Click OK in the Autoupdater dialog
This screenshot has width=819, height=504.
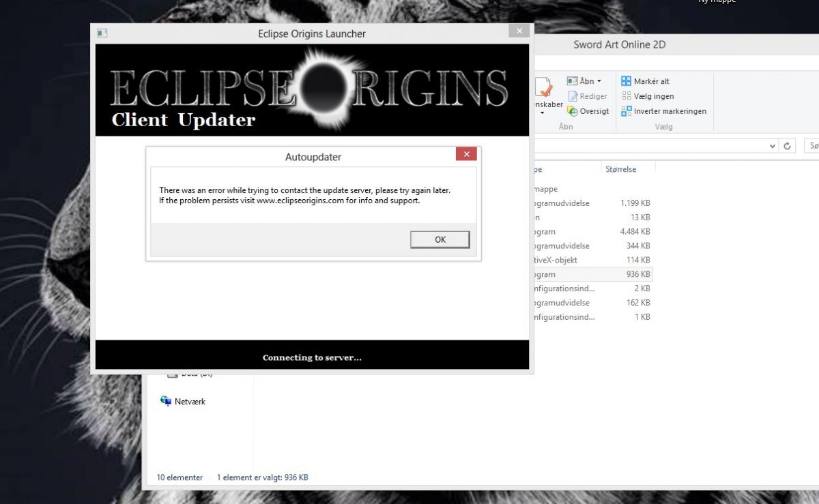point(440,239)
